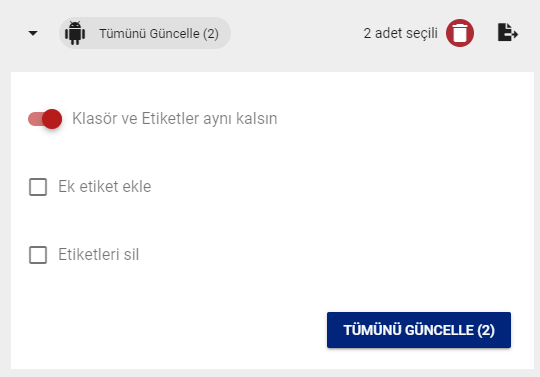Enable the Etiketleri sil checkbox
The width and height of the screenshot is (540, 377).
click(x=38, y=255)
